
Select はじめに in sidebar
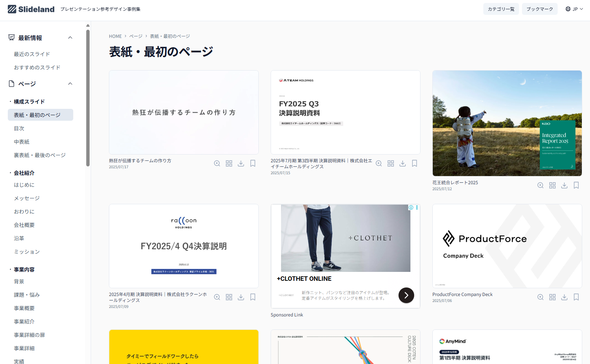click(24, 185)
